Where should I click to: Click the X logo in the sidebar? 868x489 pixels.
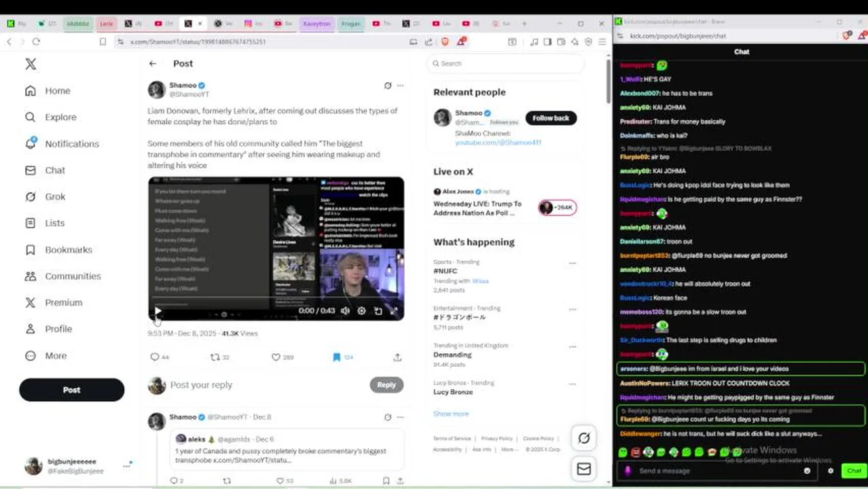click(x=31, y=64)
